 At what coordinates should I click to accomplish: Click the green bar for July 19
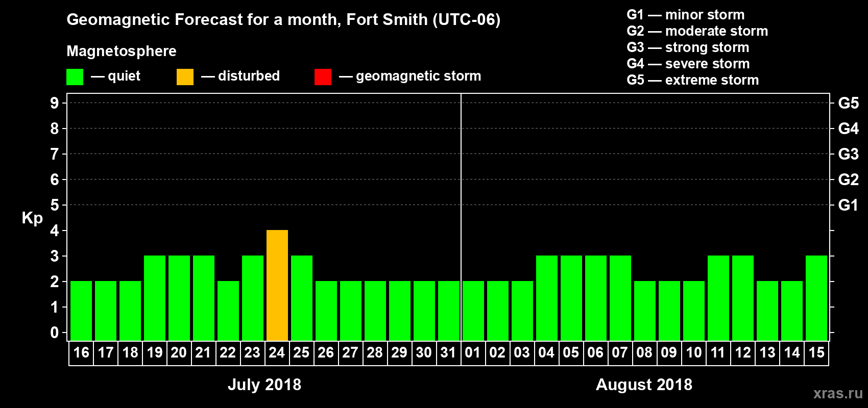[x=155, y=298]
